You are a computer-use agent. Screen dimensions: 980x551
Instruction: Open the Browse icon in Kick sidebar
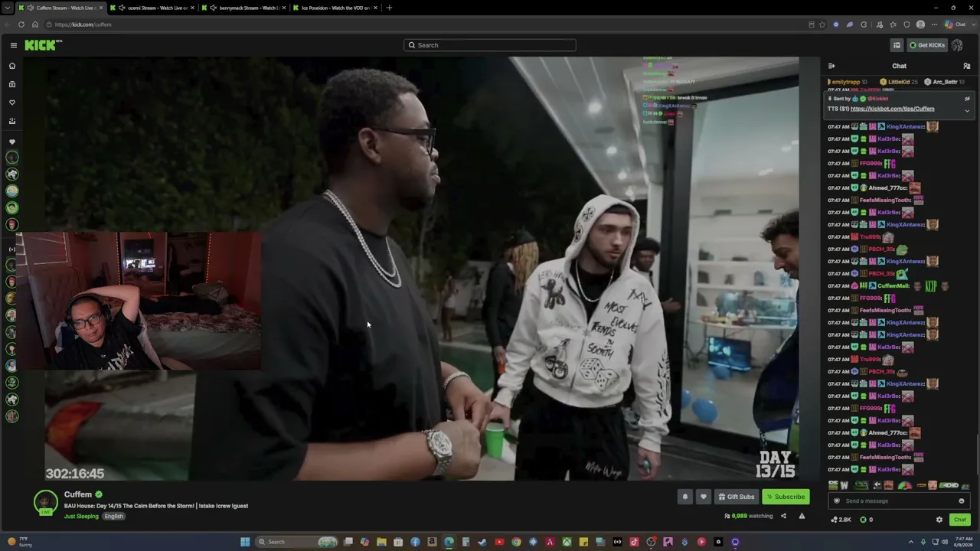point(12,84)
